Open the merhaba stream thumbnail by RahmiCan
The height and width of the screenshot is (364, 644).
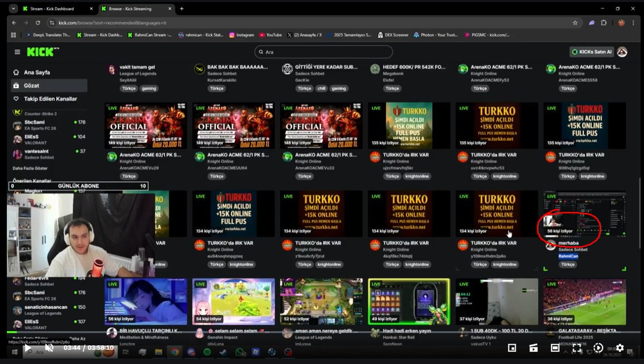pyautogui.click(x=584, y=213)
